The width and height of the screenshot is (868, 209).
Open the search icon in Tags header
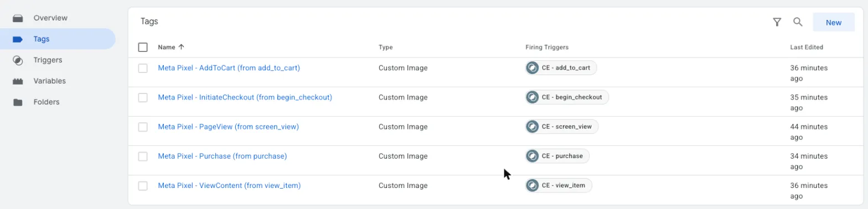pos(798,22)
